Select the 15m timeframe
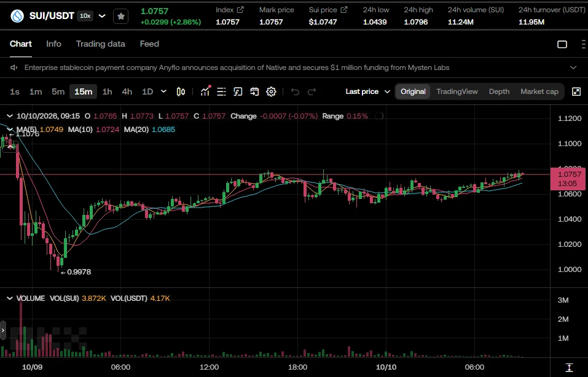This screenshot has height=377, width=588. (x=83, y=91)
